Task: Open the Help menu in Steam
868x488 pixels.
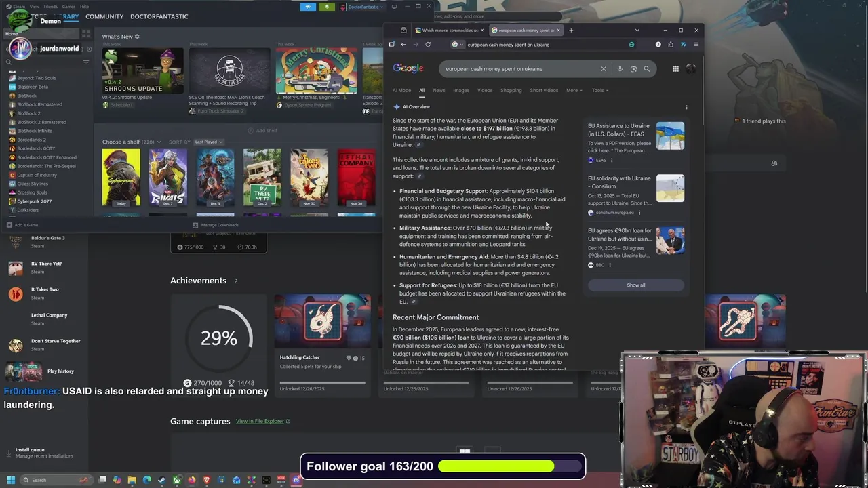Action: point(84,7)
